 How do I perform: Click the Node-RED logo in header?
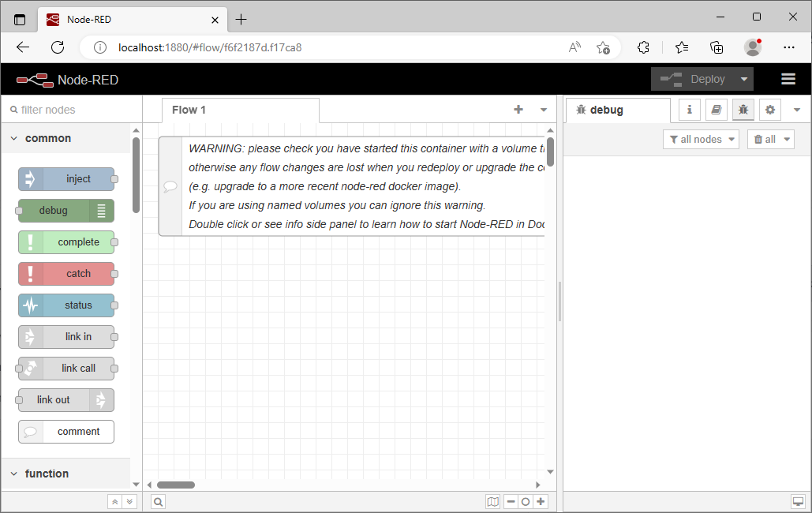coord(35,81)
